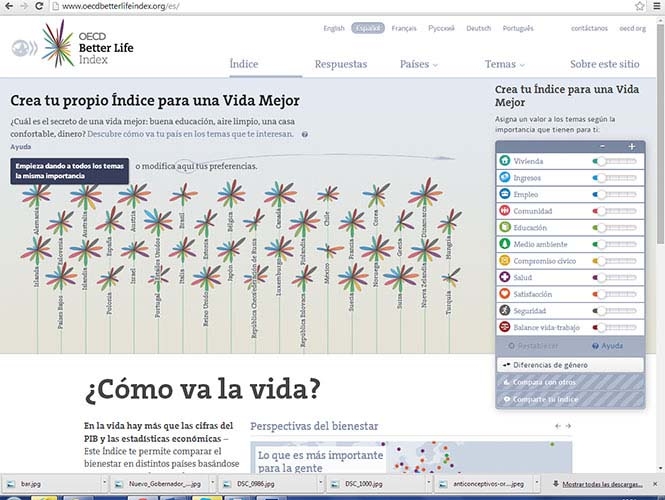
Task: Click the Satisfacción heart icon
Action: coord(504,293)
